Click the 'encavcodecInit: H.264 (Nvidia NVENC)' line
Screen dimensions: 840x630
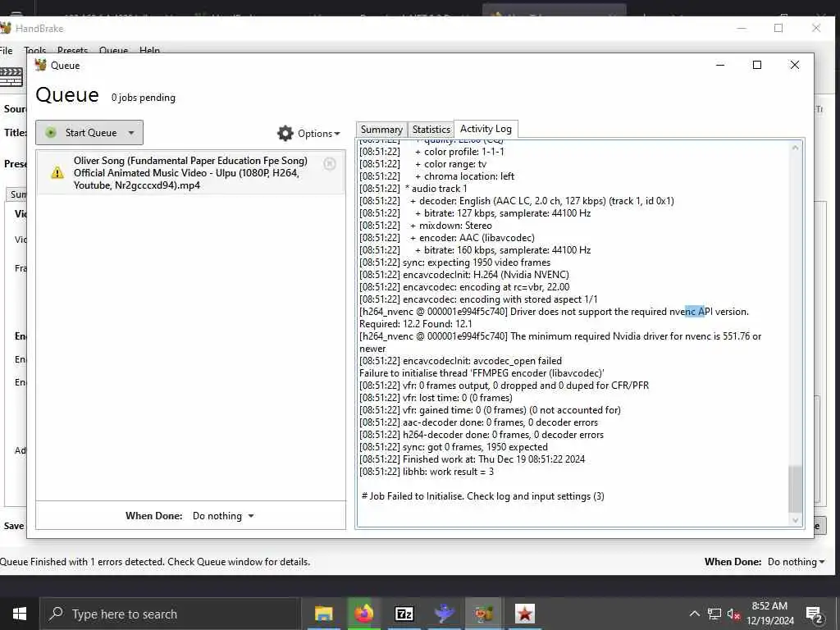464,275
